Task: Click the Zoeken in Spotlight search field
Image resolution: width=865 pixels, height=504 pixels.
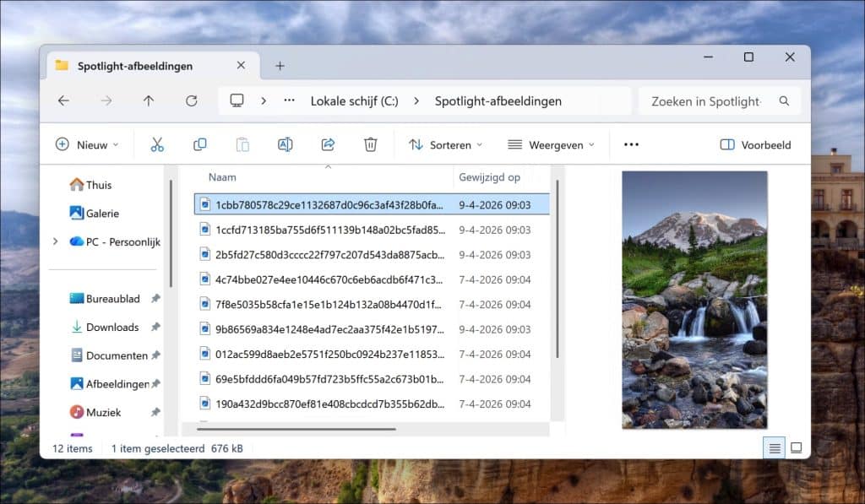Action: (714, 100)
